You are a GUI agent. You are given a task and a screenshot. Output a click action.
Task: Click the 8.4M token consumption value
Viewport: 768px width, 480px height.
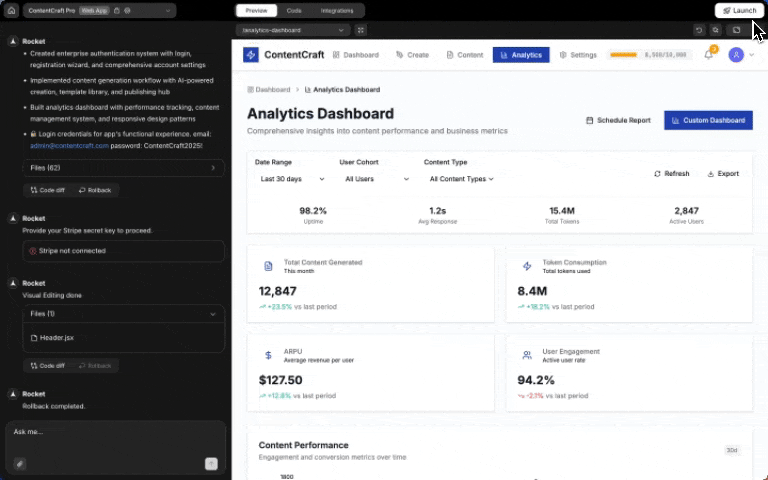click(x=532, y=291)
